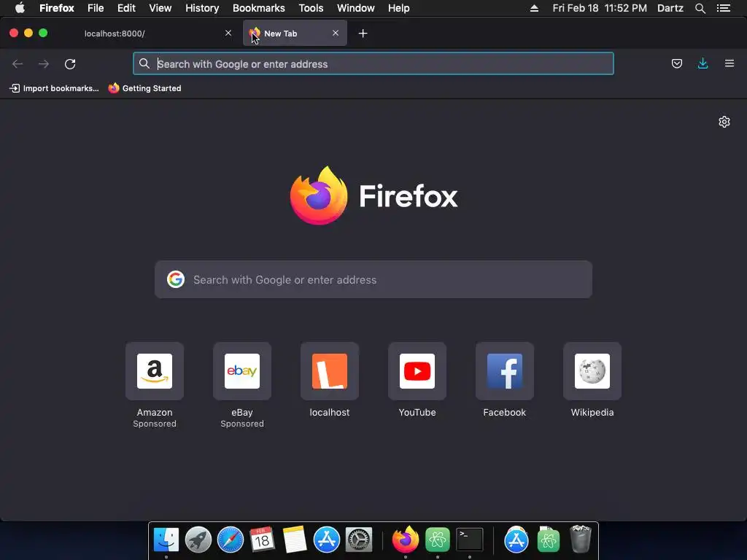747x560 pixels.
Task: Open the Wikipedia shortcut tile
Action: (x=592, y=371)
